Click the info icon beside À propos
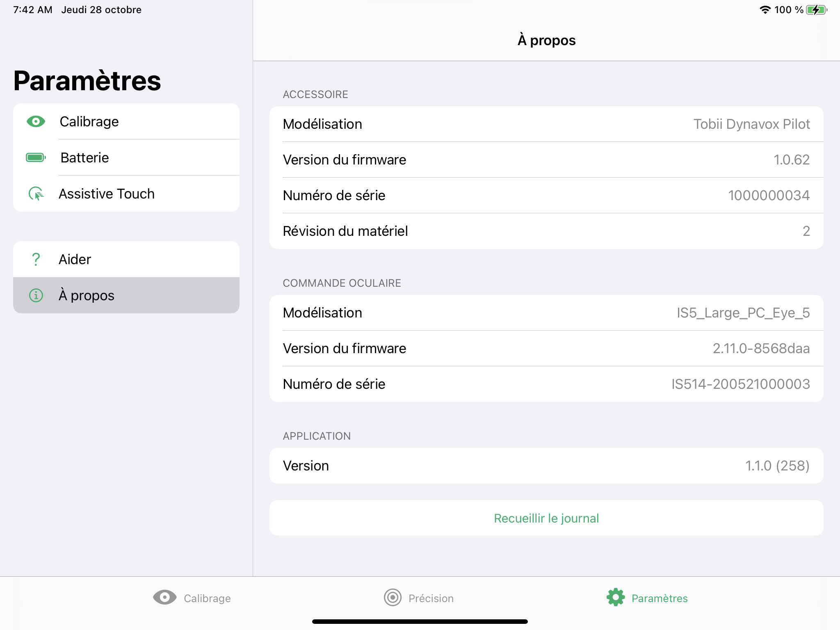The width and height of the screenshot is (840, 630). click(36, 295)
